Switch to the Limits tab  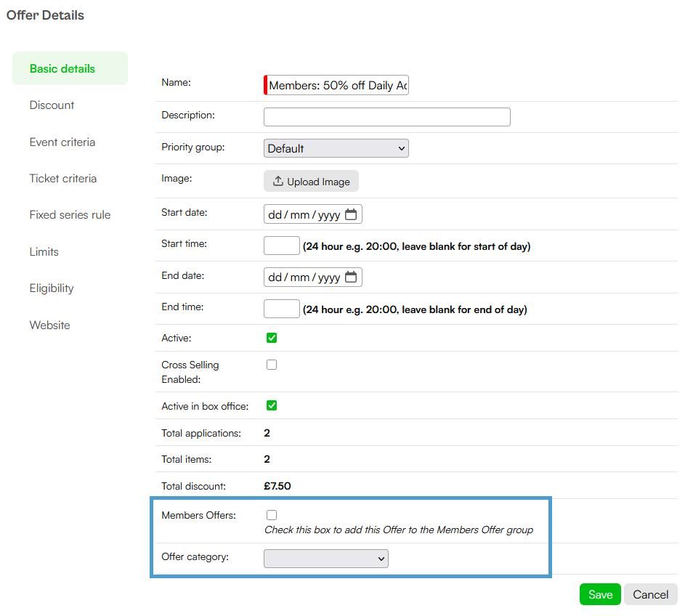[44, 252]
